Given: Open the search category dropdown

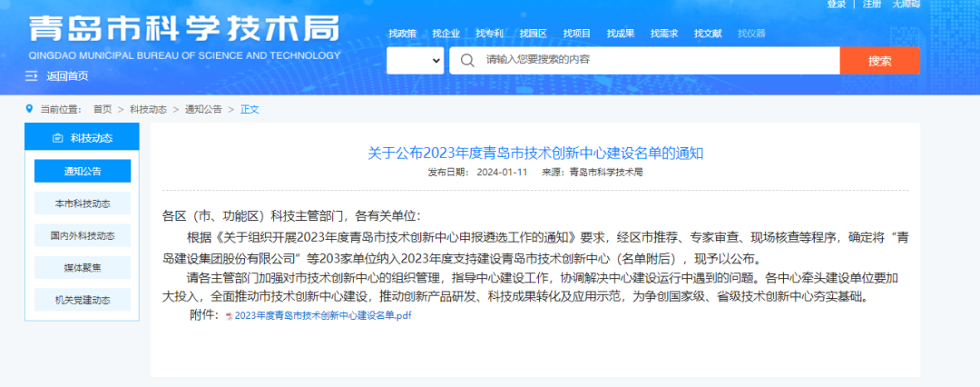Looking at the screenshot, I should pyautogui.click(x=415, y=61).
